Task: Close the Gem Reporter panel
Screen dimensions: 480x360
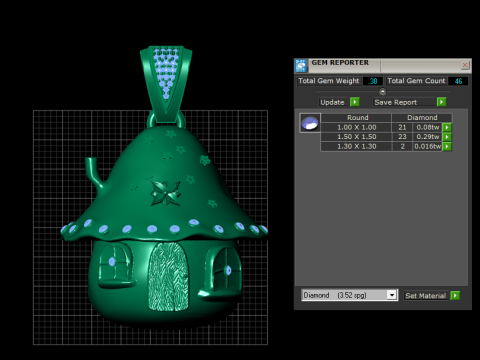Action: click(x=465, y=65)
